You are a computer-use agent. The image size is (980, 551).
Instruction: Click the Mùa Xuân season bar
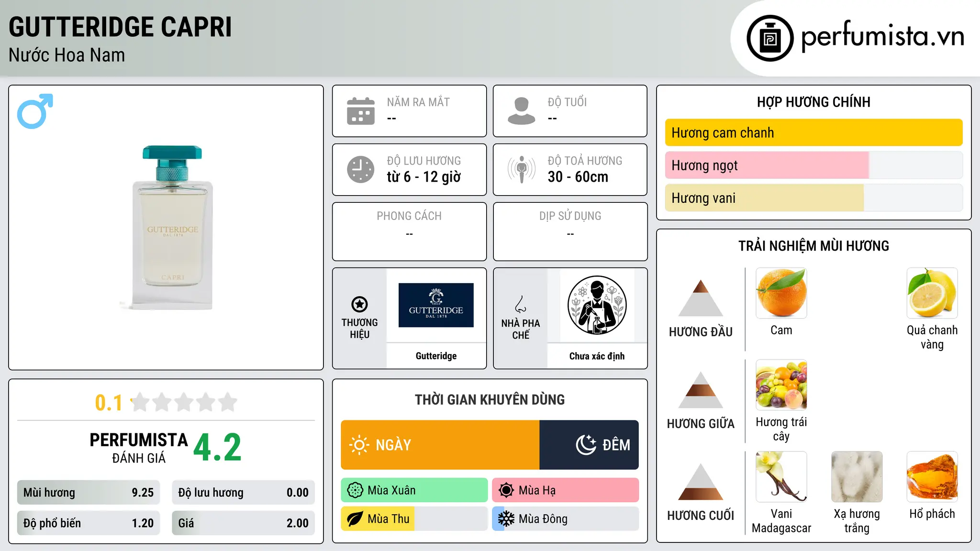point(414,490)
